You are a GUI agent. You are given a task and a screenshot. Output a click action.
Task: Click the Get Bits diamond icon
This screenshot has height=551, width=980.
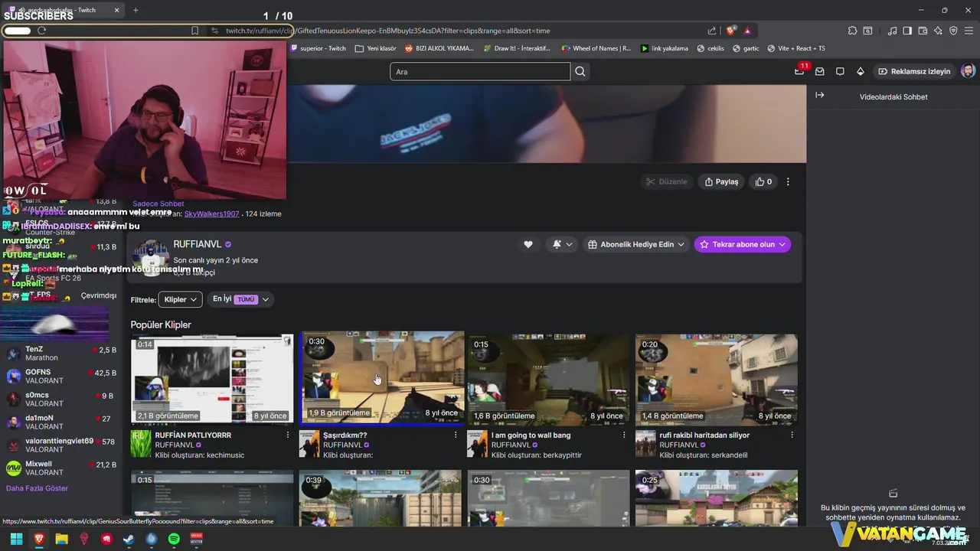861,71
